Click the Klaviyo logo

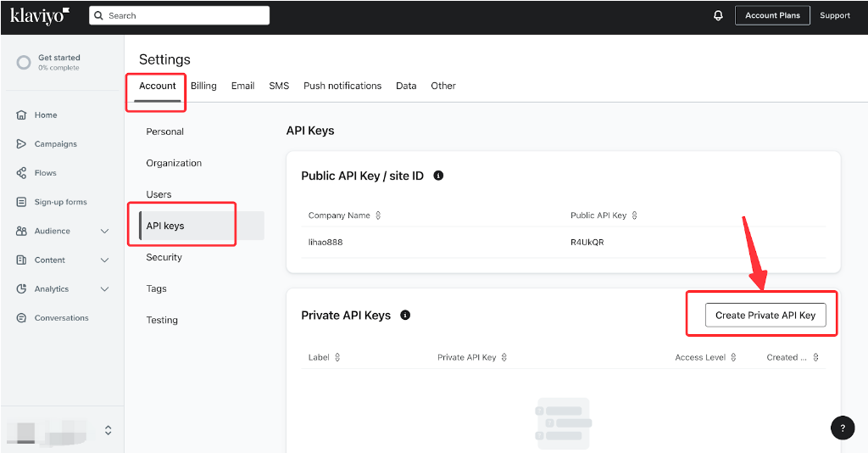coord(40,16)
